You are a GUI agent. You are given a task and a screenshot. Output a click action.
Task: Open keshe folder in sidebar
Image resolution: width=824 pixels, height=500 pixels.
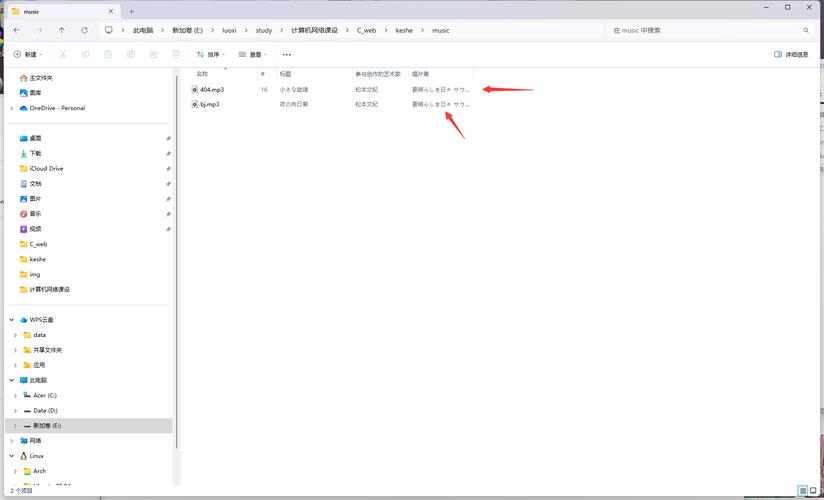click(33, 259)
